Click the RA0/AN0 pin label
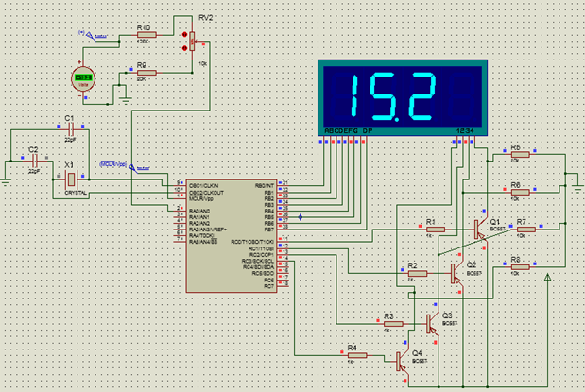585x392 pixels. [199, 211]
